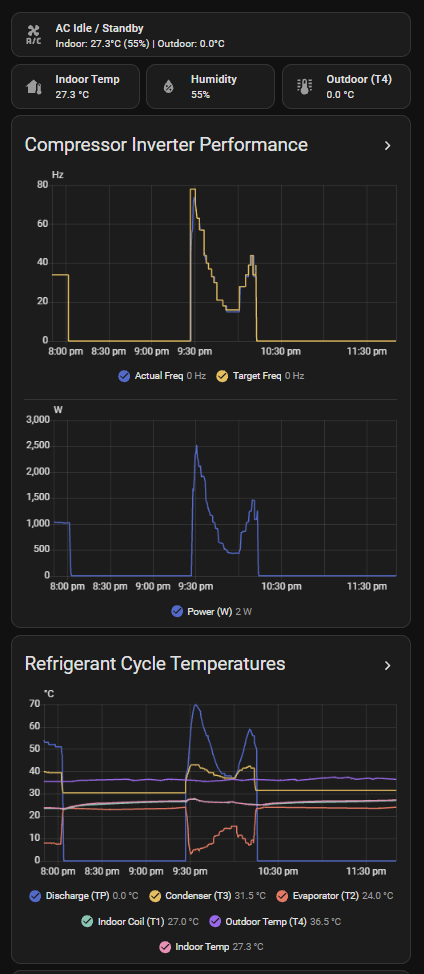Expand Refrigerant Cycle Temperatures with chevron
The height and width of the screenshot is (974, 424).
pos(387,665)
